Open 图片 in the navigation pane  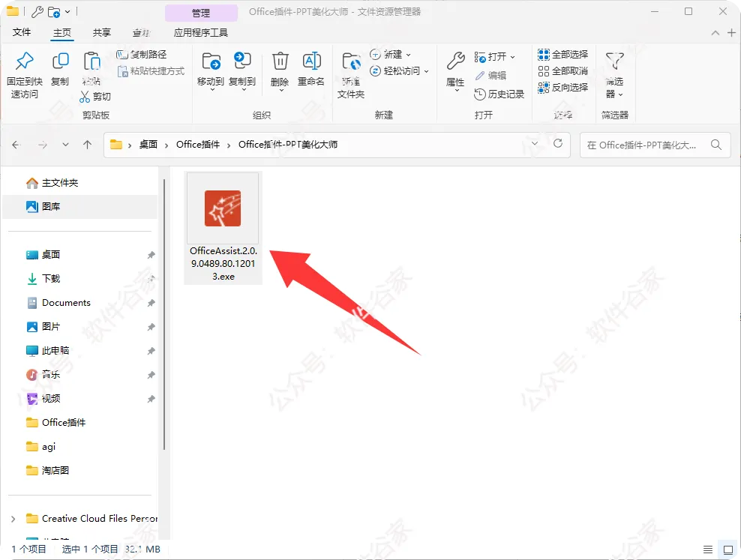coord(80,327)
